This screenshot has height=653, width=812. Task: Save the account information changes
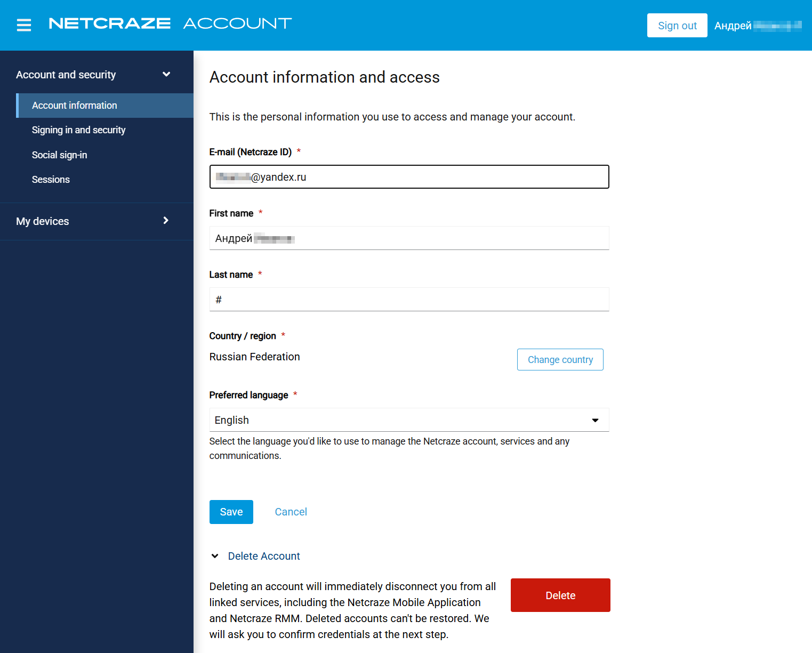(x=231, y=512)
